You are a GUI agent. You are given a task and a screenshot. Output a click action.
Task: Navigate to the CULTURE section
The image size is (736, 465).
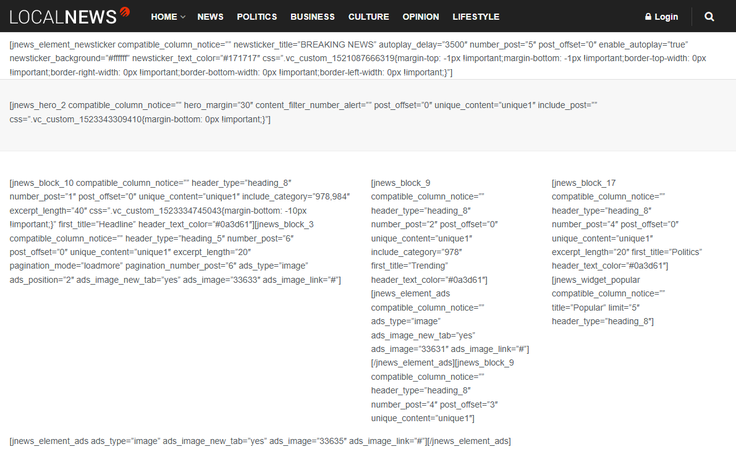[369, 17]
